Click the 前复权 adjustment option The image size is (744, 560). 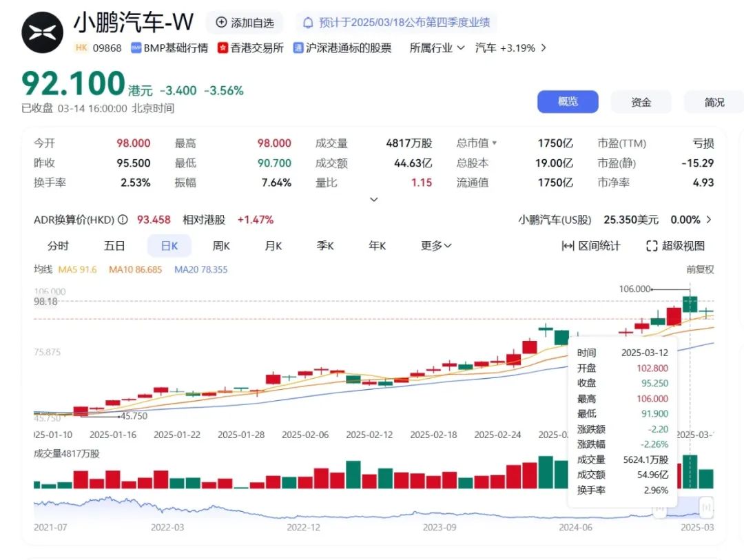tap(700, 269)
